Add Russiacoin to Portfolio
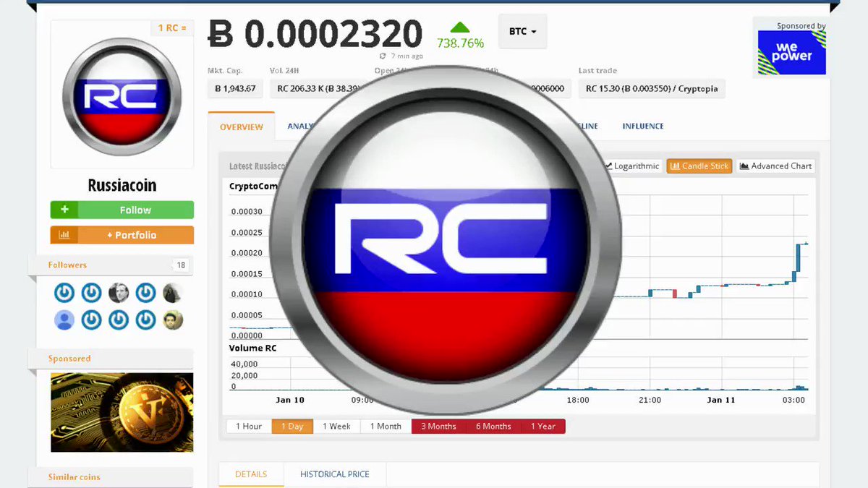The image size is (868, 488). (x=122, y=235)
